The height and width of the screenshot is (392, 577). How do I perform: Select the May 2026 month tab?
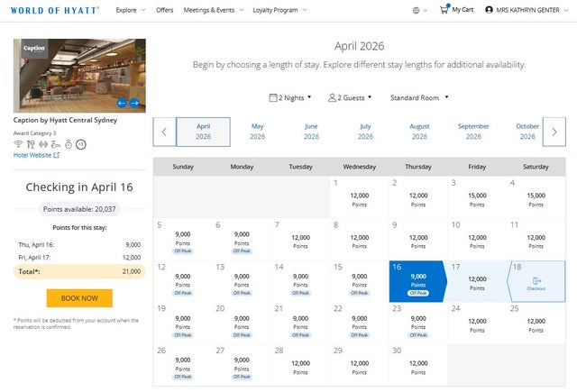click(x=257, y=132)
